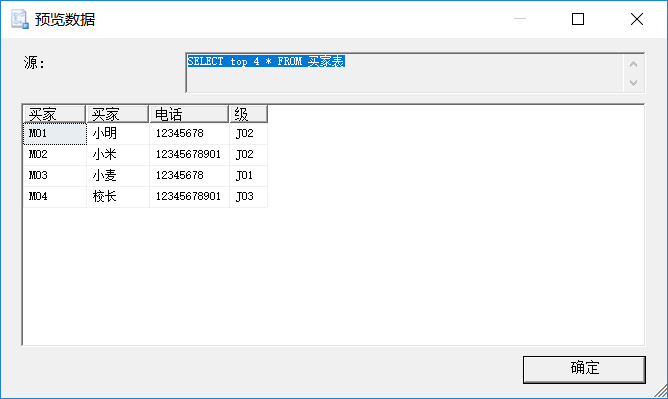Click the 预览数据 window title icon
The width and height of the screenshot is (668, 399).
coord(20,19)
